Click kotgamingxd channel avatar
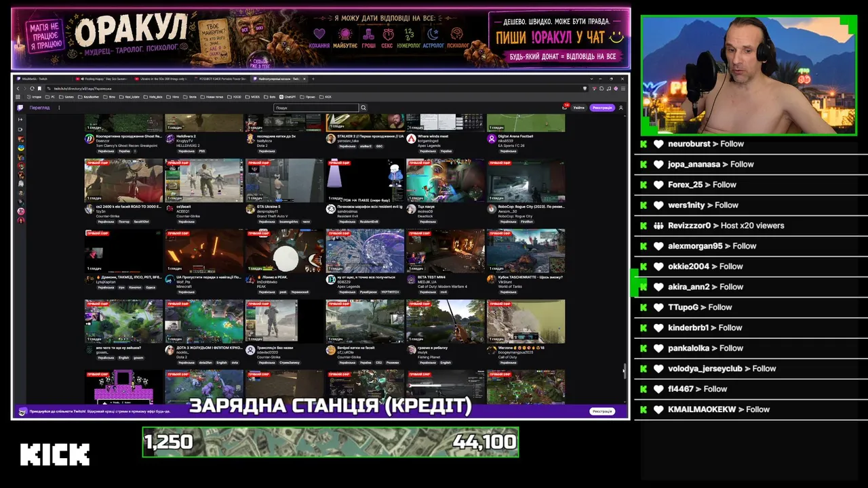Viewport: 868px width, 488px height. tap(411, 139)
